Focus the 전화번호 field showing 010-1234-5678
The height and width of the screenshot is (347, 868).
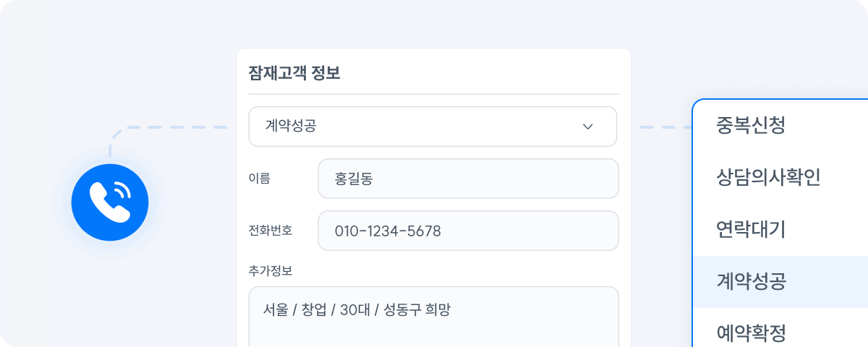click(468, 231)
